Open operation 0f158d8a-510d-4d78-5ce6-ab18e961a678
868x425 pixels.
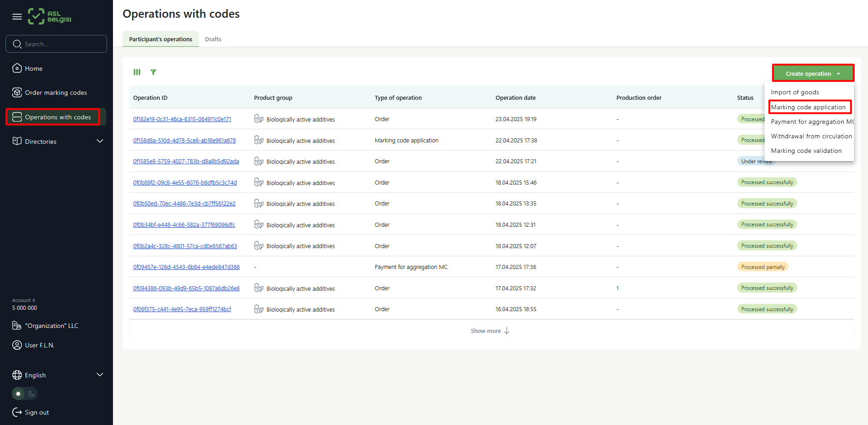pyautogui.click(x=184, y=141)
